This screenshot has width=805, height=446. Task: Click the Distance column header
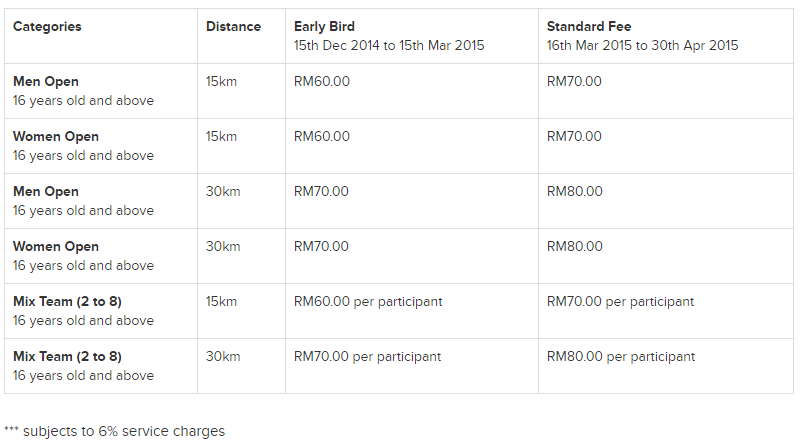click(x=241, y=36)
